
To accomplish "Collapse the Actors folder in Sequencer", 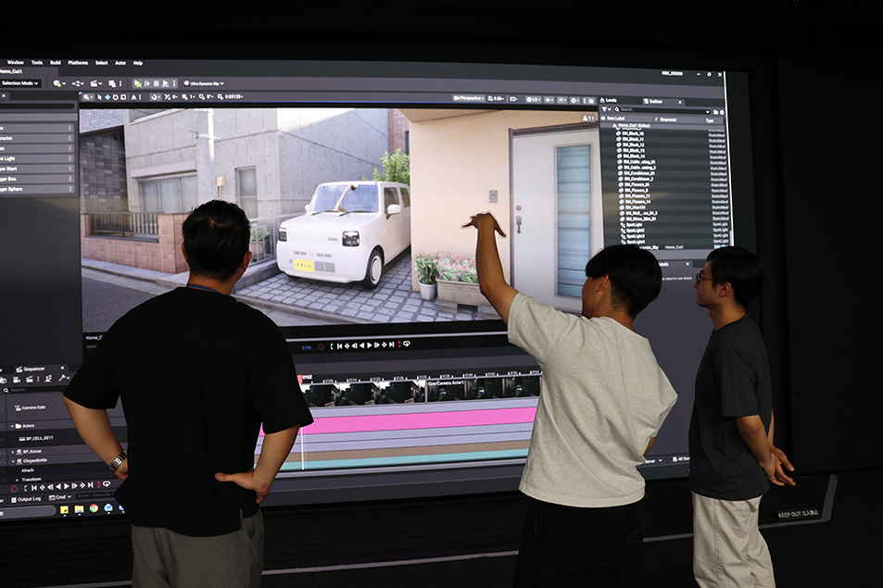I will tap(12, 426).
